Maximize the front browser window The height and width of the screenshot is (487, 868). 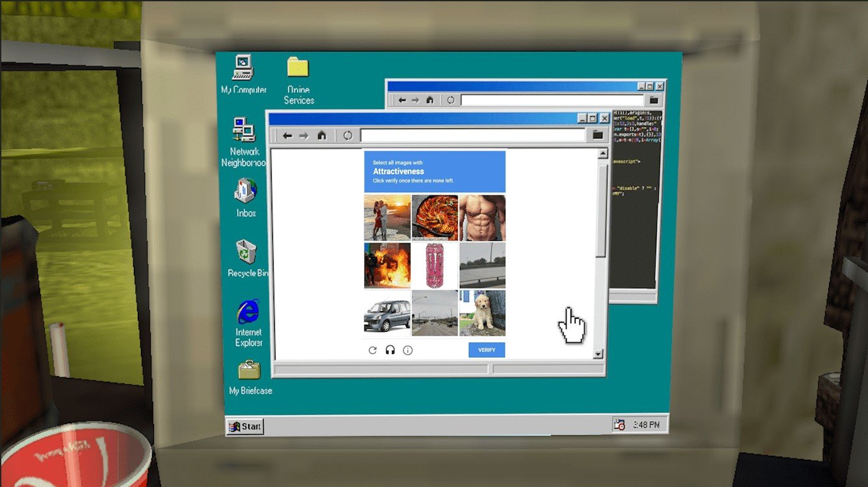tap(593, 118)
